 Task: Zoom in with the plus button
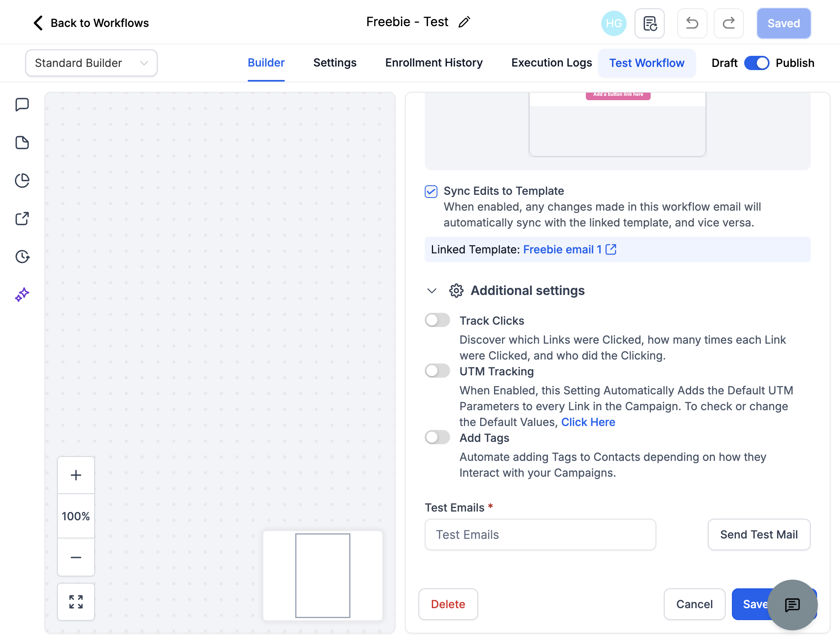pos(76,475)
